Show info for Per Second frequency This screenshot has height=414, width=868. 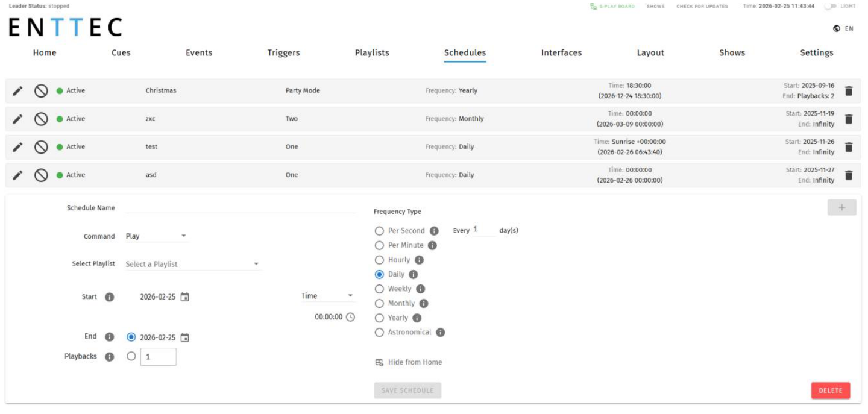(433, 231)
